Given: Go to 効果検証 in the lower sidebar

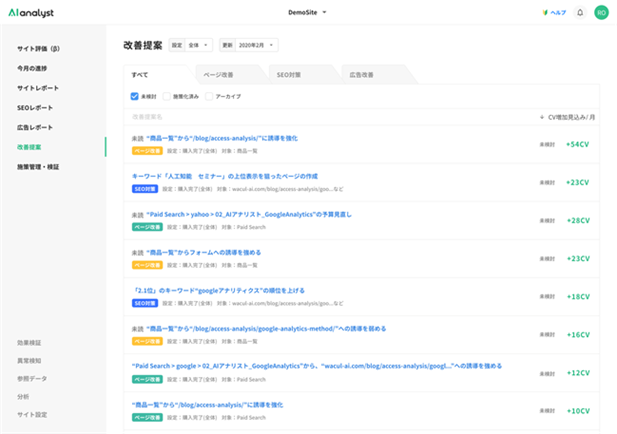Looking at the screenshot, I should tap(29, 343).
